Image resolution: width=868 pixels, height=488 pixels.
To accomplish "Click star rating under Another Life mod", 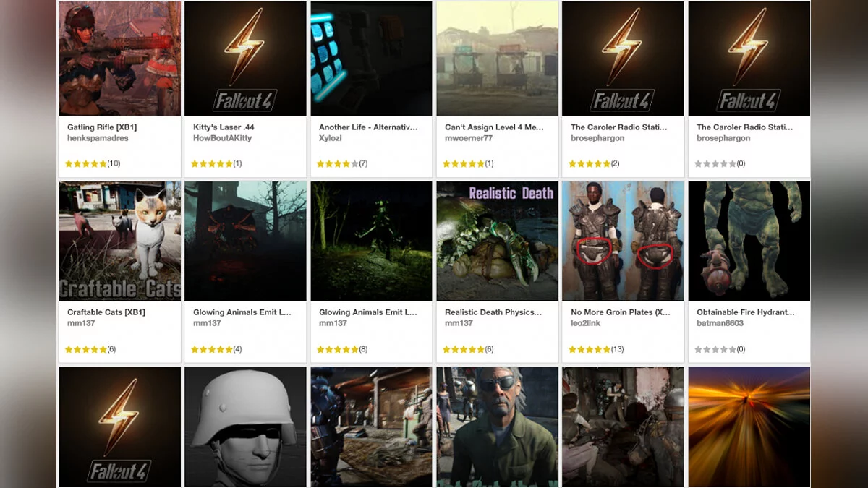I will [341, 164].
